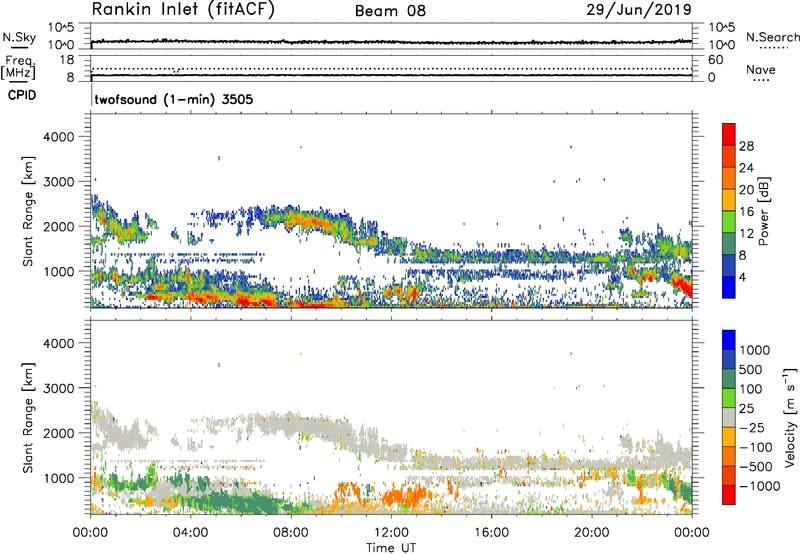Click the 'Time UT' axis title
This screenshot has height=554, width=800.
tap(391, 548)
